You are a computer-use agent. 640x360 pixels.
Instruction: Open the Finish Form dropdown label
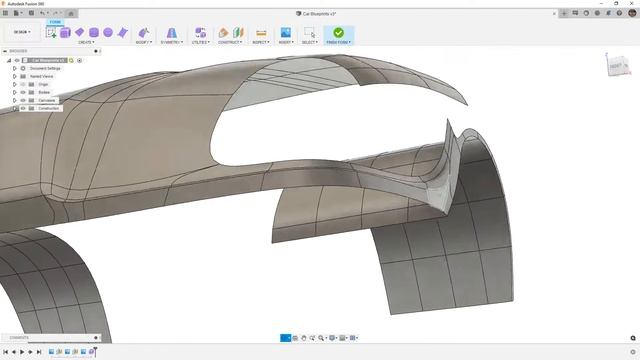click(x=338, y=42)
